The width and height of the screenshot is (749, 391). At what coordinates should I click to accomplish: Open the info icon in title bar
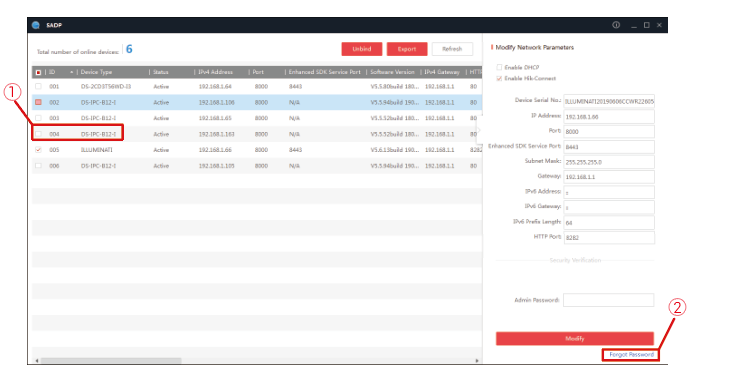616,25
